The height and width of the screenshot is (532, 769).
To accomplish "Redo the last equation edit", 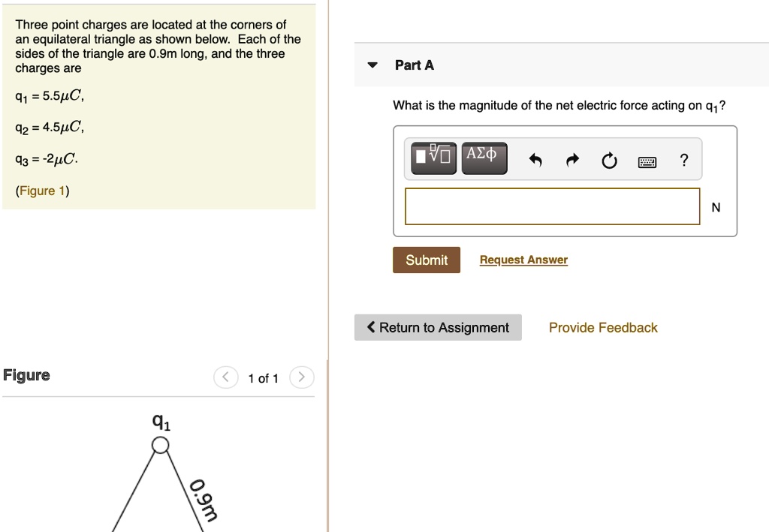I will (572, 159).
